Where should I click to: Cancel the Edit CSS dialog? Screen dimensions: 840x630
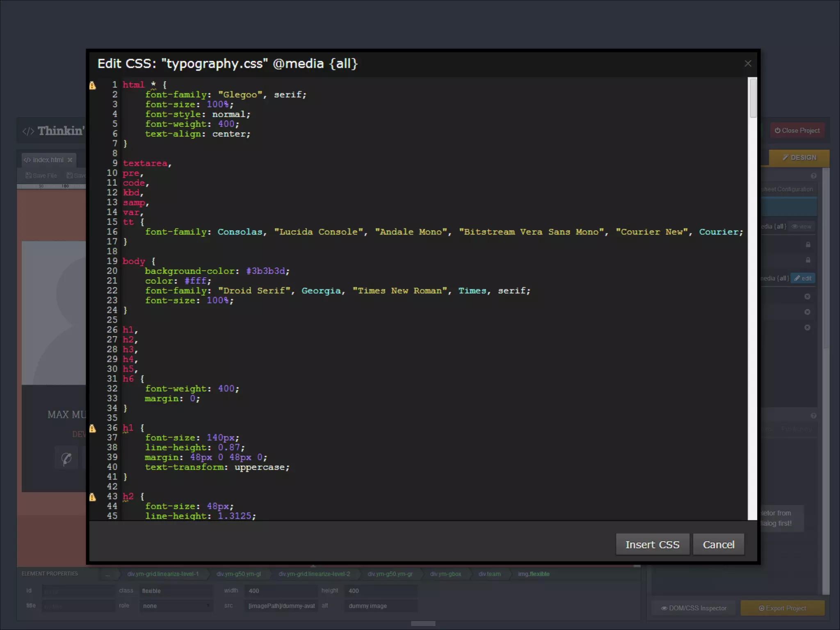click(719, 544)
